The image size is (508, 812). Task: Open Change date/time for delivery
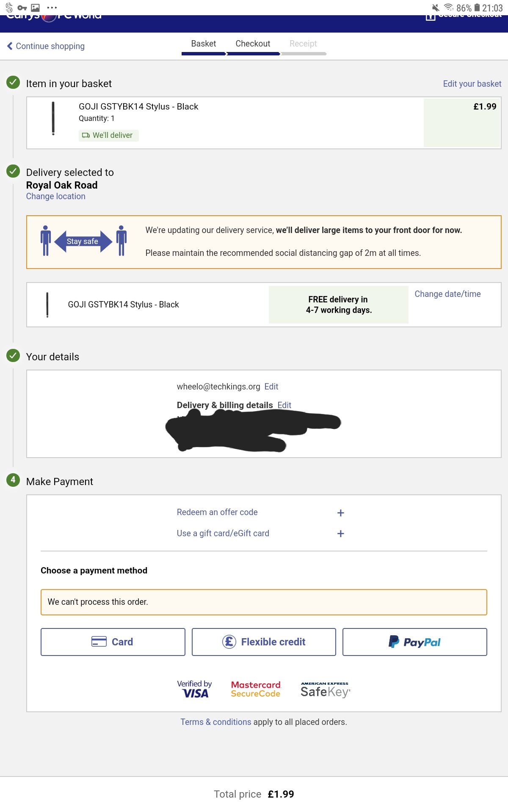447,294
